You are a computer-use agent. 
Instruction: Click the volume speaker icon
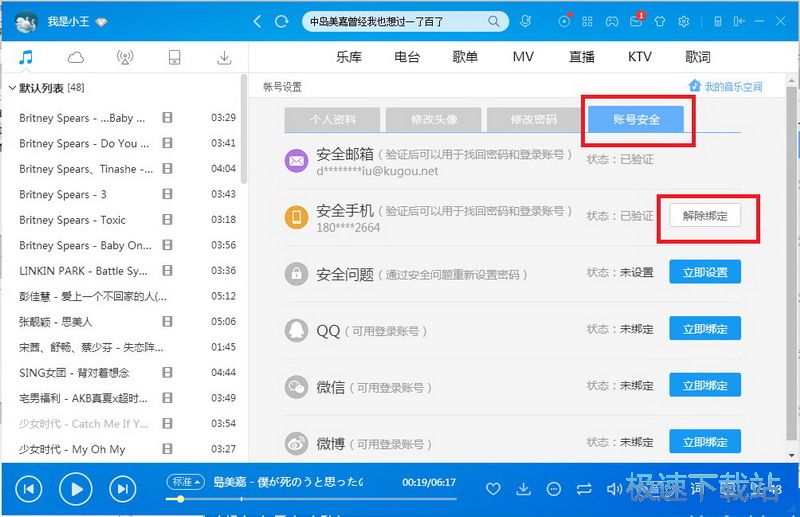[x=614, y=489]
